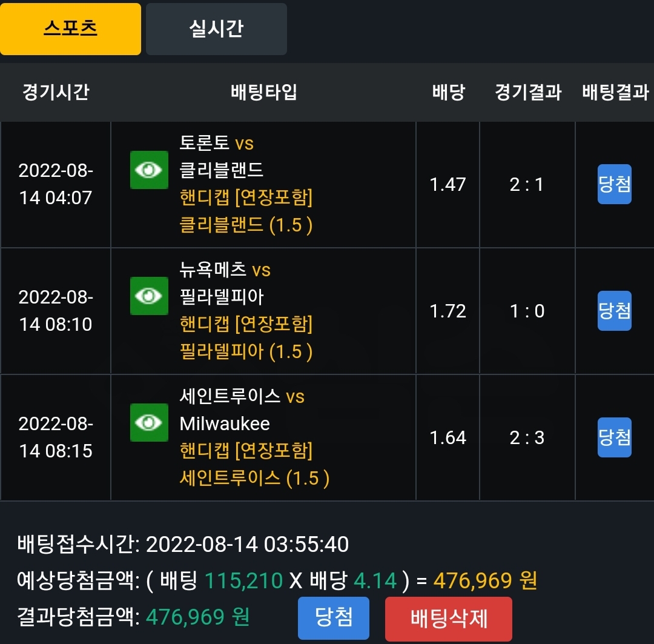The image size is (654, 644).
Task: Click the 경기시간 column header
Action: pyautogui.click(x=56, y=92)
